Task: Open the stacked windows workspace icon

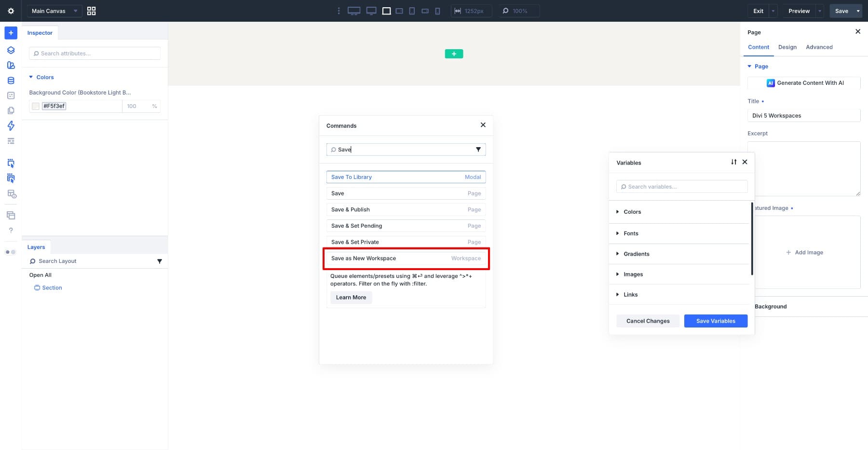Action: (x=11, y=215)
